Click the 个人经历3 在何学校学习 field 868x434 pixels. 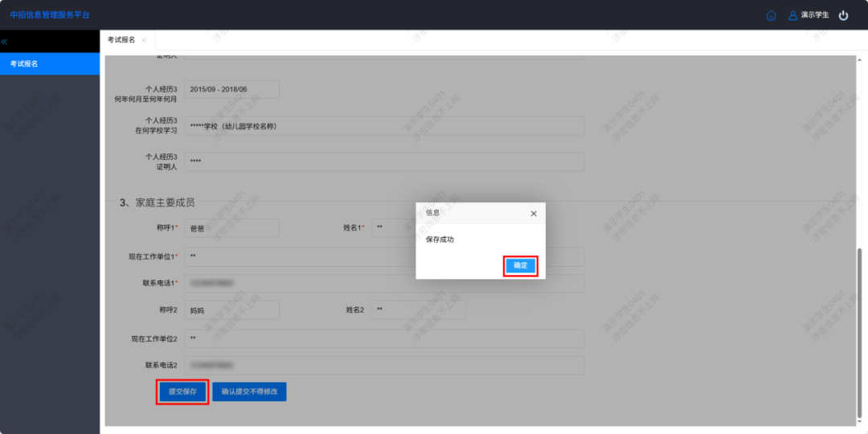tap(384, 126)
